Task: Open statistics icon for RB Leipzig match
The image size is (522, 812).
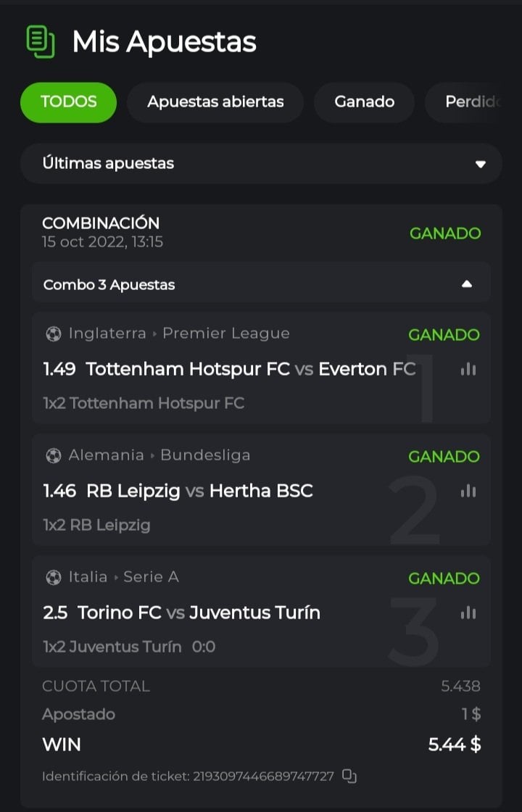Action: click(468, 491)
